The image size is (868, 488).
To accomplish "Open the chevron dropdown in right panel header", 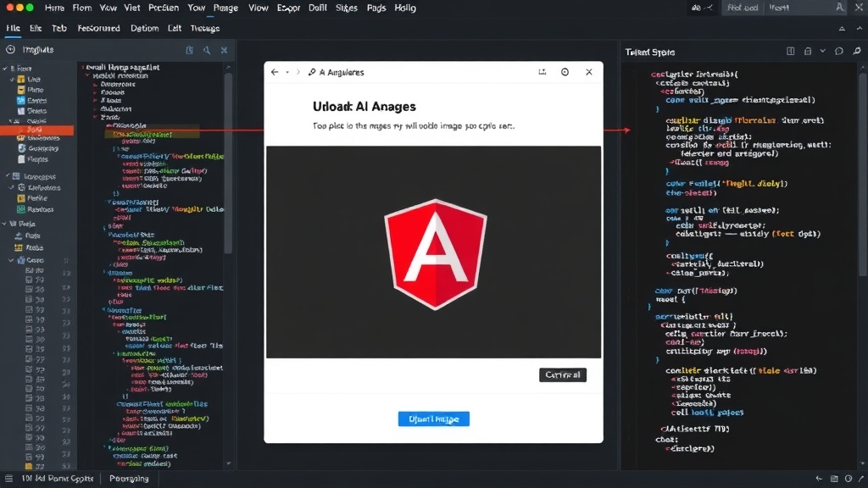I will (822, 51).
